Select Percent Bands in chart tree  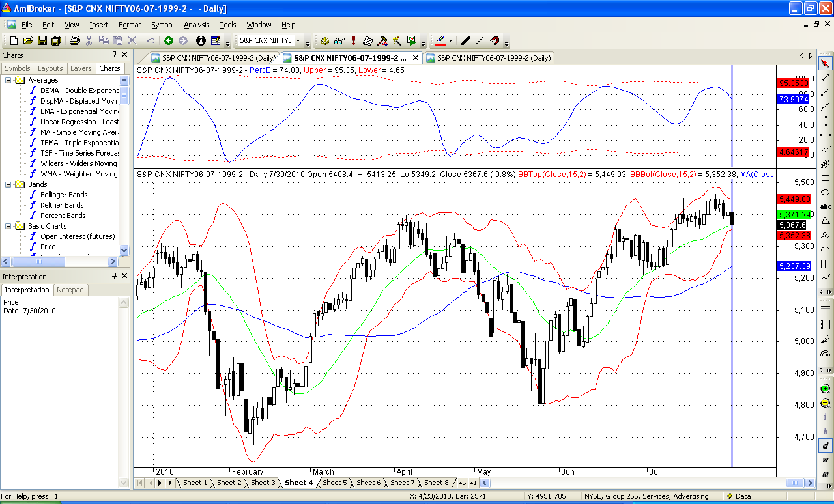point(63,216)
